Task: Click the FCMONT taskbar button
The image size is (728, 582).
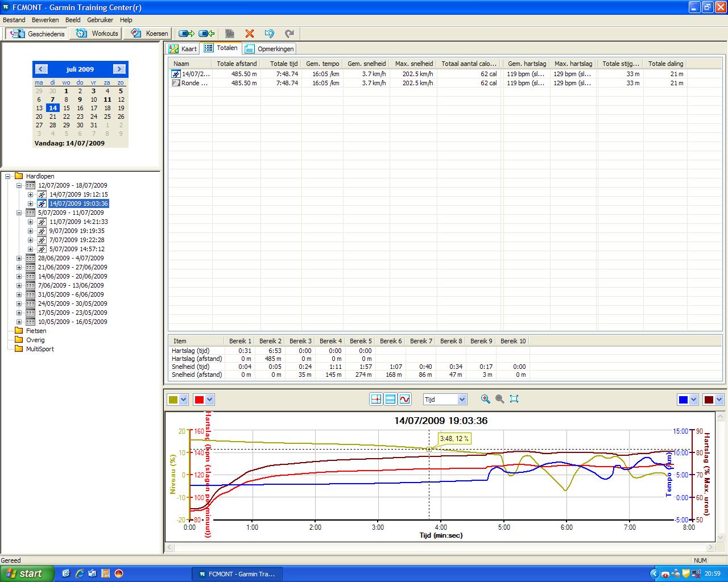Action: coord(237,574)
